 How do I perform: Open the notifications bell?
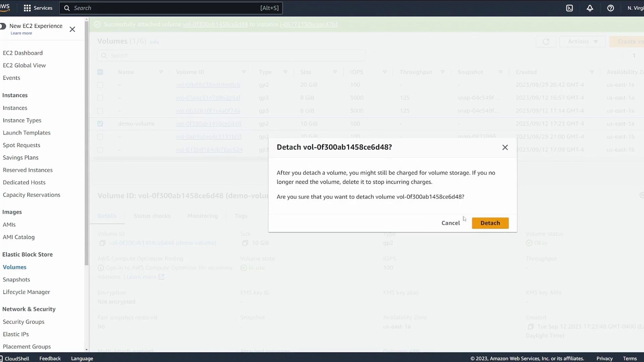tap(590, 8)
